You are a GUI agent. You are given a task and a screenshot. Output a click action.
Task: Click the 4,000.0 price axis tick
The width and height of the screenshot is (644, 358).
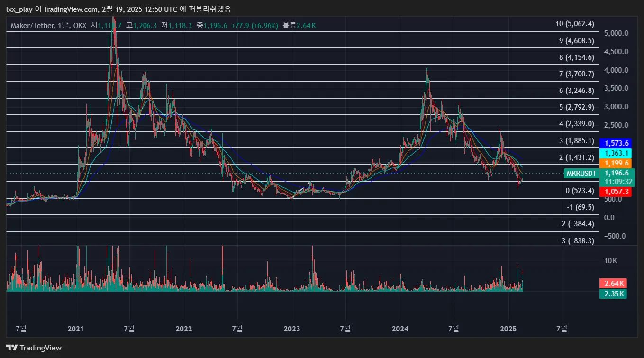[x=617, y=70]
